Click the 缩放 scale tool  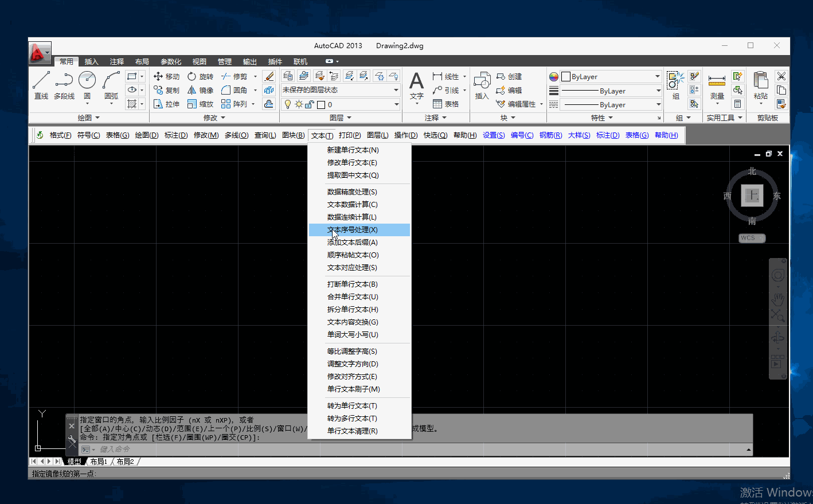pyautogui.click(x=200, y=104)
